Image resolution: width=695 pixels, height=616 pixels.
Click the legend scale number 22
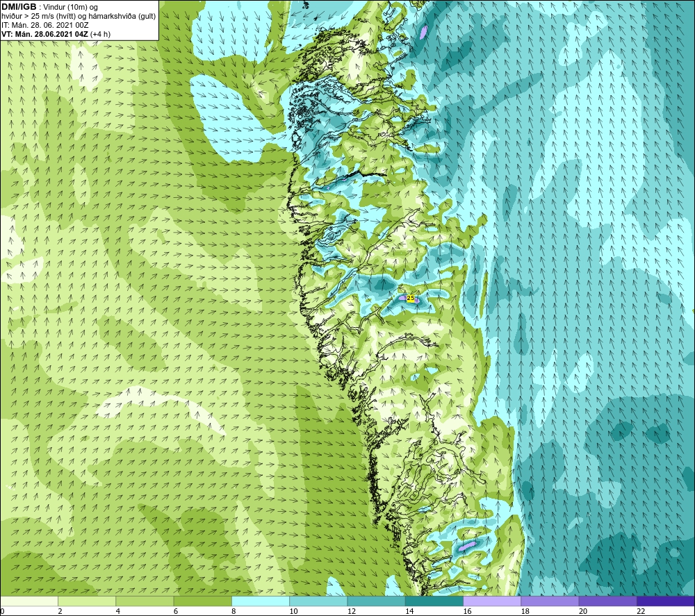coord(641,611)
